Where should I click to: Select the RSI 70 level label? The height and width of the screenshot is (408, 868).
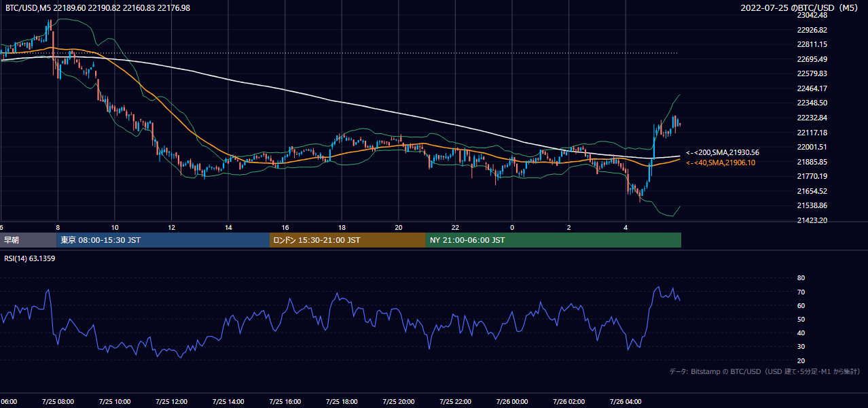(801, 292)
